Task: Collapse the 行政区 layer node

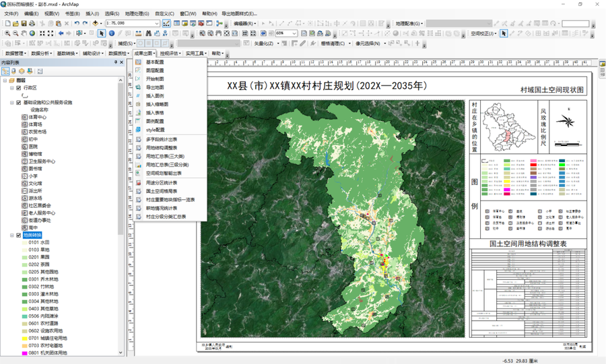Action: [12, 88]
